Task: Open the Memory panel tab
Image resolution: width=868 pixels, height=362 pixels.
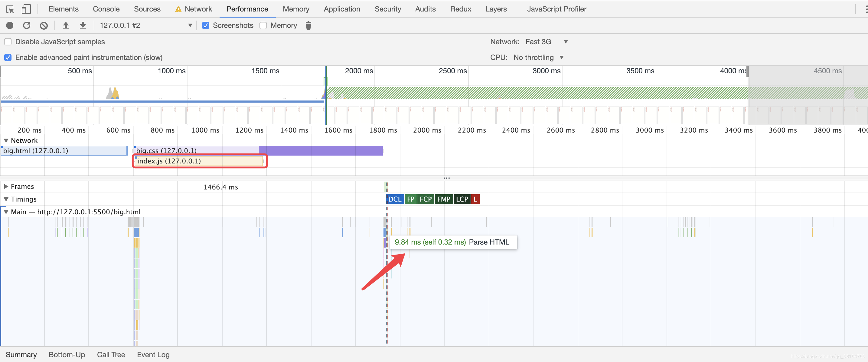Action: click(x=296, y=9)
